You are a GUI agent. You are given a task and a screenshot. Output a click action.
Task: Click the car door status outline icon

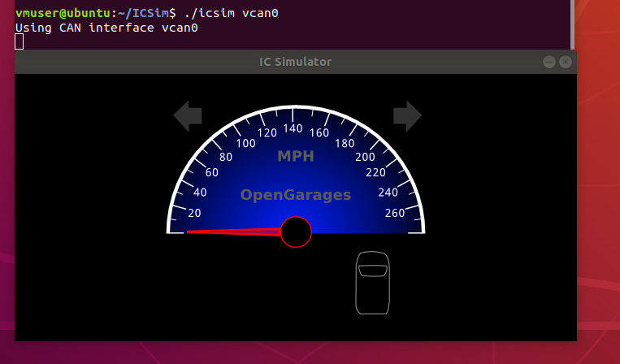(x=372, y=283)
